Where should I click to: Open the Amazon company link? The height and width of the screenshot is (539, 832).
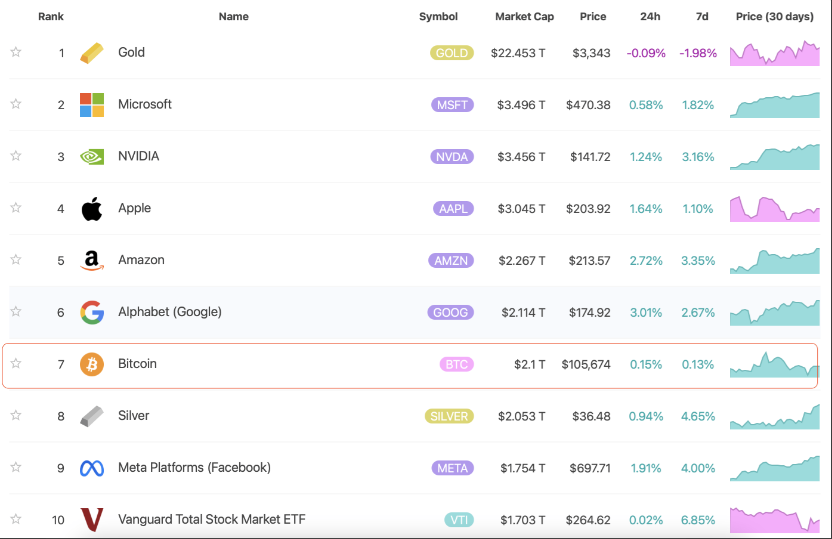pyautogui.click(x=141, y=260)
